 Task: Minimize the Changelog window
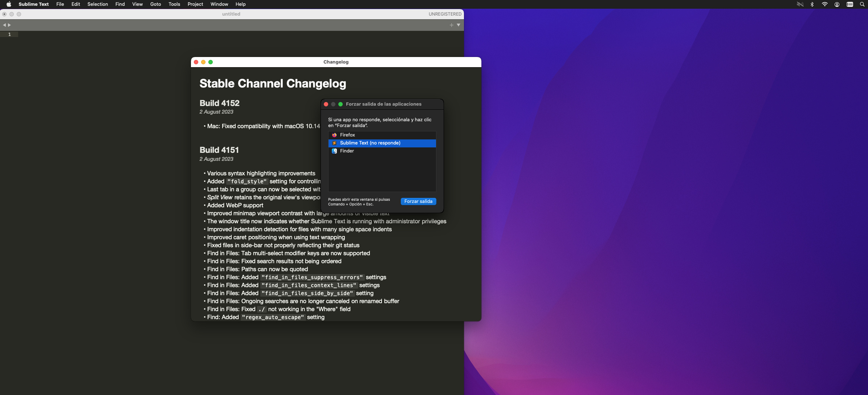click(203, 62)
